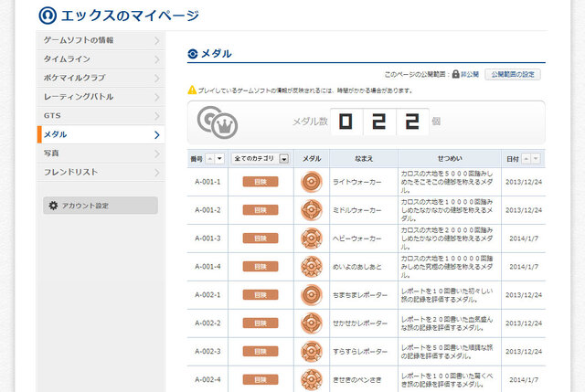585x392 pixels.
Task: Click the Pokémon Global Link logo icon
Action: tap(48, 16)
